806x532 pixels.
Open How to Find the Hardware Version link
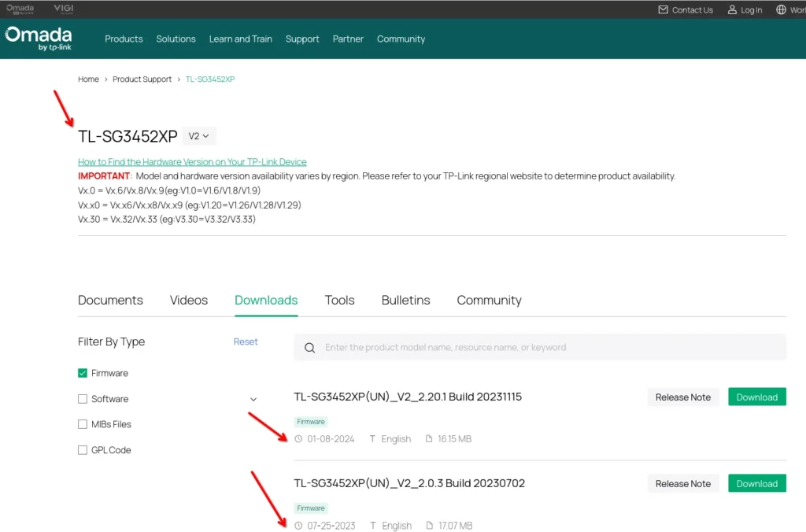click(x=192, y=162)
